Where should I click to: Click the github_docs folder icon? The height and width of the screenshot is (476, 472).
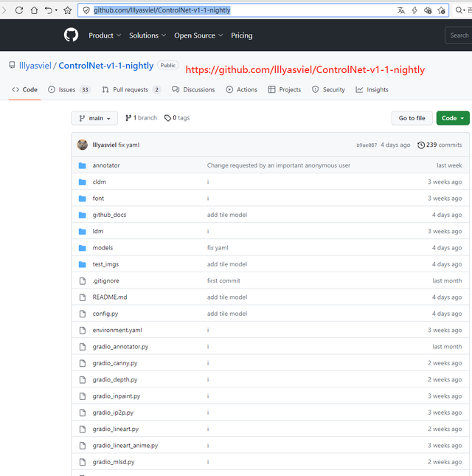(x=82, y=215)
